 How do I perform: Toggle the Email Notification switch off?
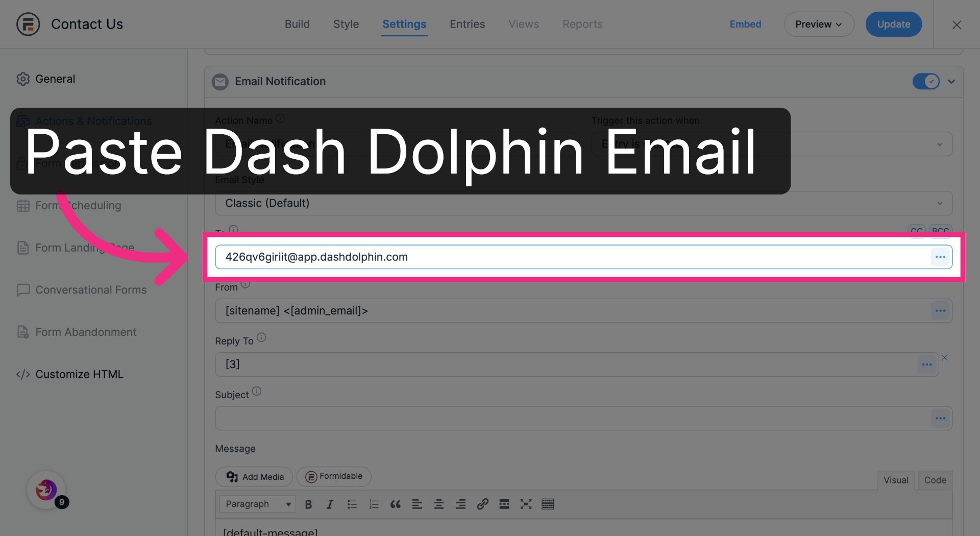coord(926,81)
